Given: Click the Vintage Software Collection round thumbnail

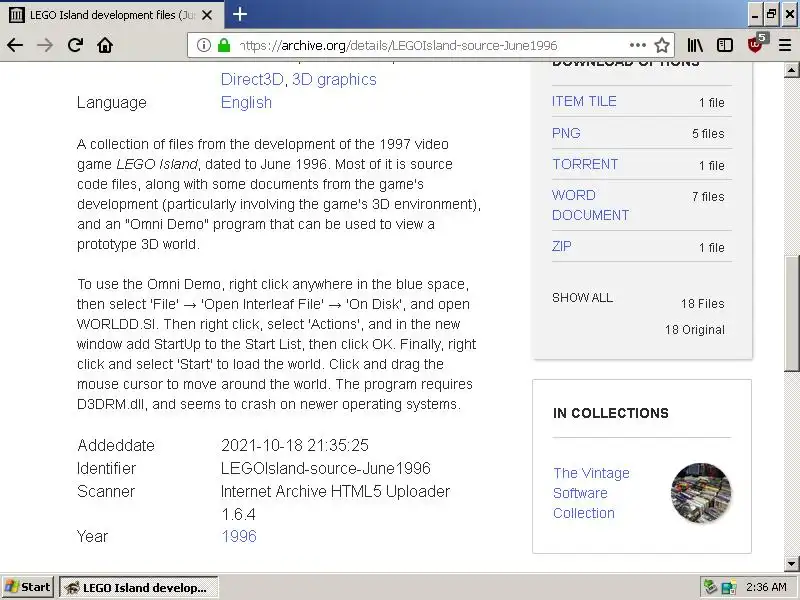Looking at the screenshot, I should (701, 493).
